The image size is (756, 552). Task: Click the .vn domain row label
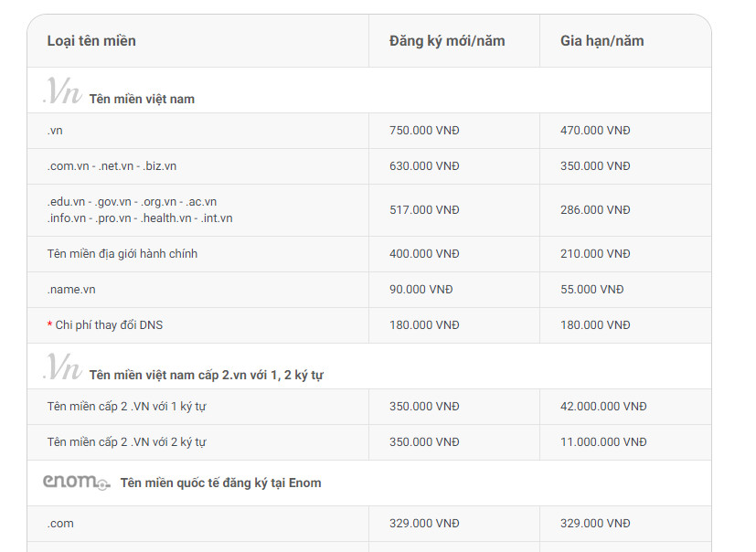(x=55, y=131)
